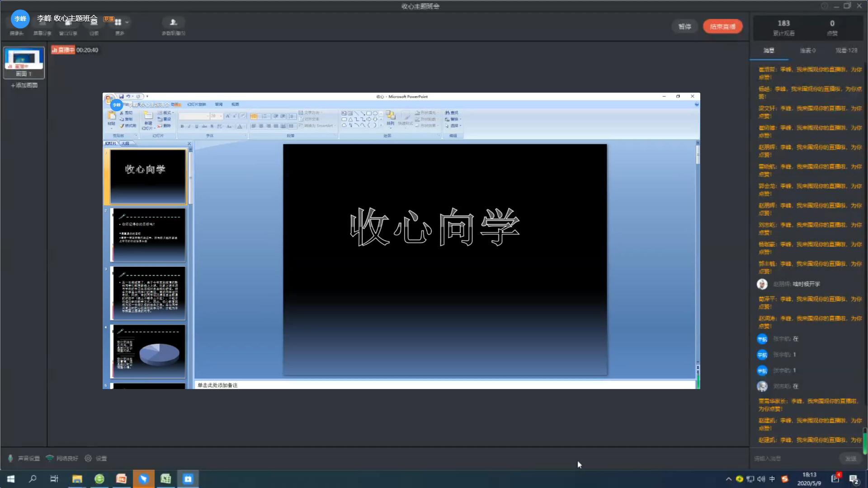
Task: Toggle Italic formatting
Action: [189, 126]
